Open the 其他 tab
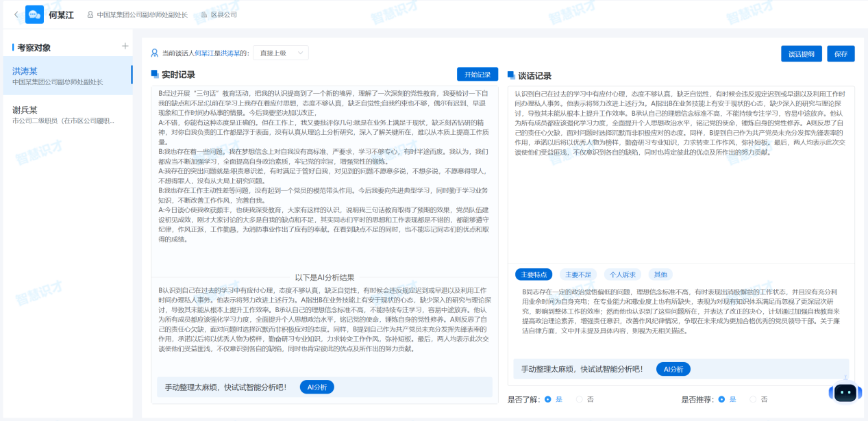Viewport: 868px width, 421px height. coord(660,275)
